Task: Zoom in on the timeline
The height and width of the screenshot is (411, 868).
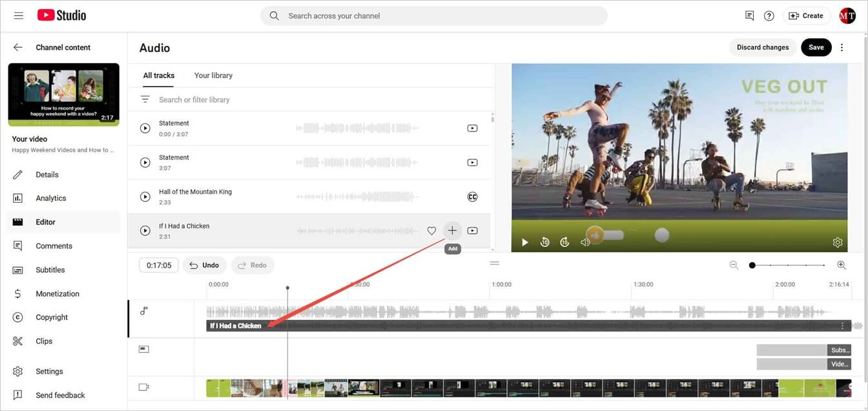Action: coord(842,265)
